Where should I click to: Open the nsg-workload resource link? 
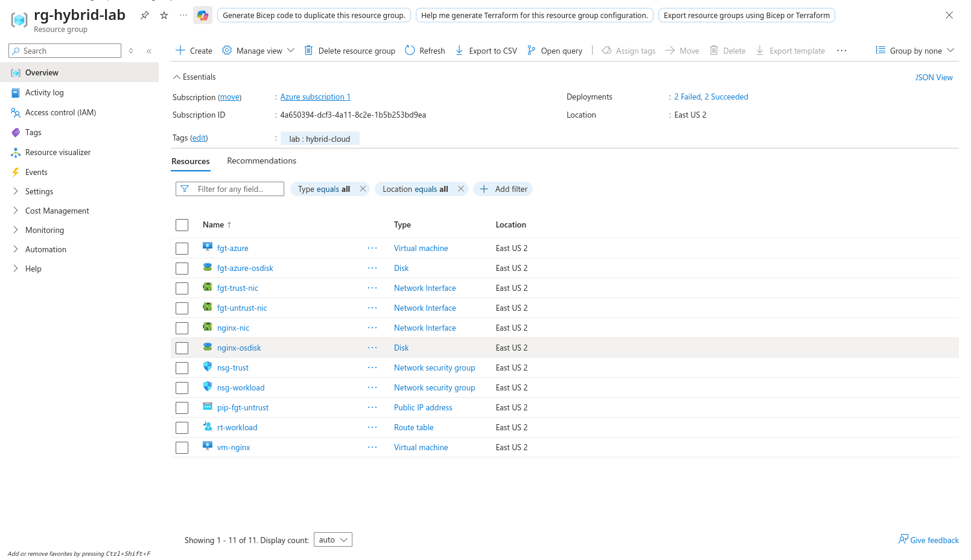[x=241, y=387]
